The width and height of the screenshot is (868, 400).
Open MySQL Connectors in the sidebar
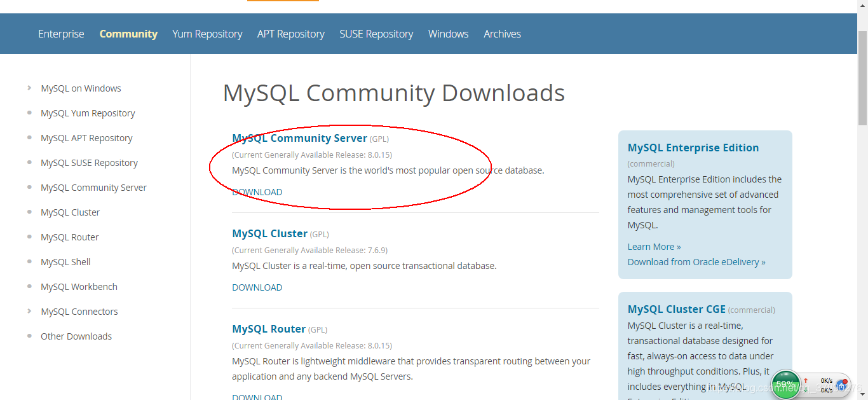(x=79, y=312)
